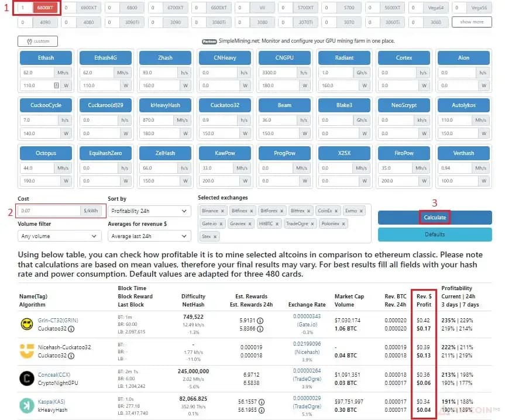Viewport: 505px width, 420px height.
Task: Click the Grin coin smiley logo
Action: coord(27,324)
